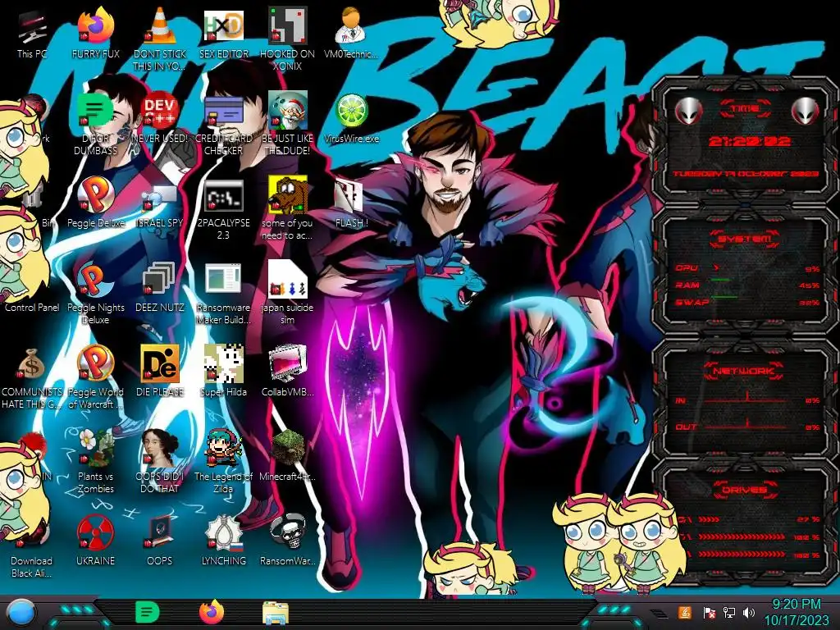The height and width of the screenshot is (630, 840).
Task: Open the RansomWar skull icon
Action: (287, 532)
